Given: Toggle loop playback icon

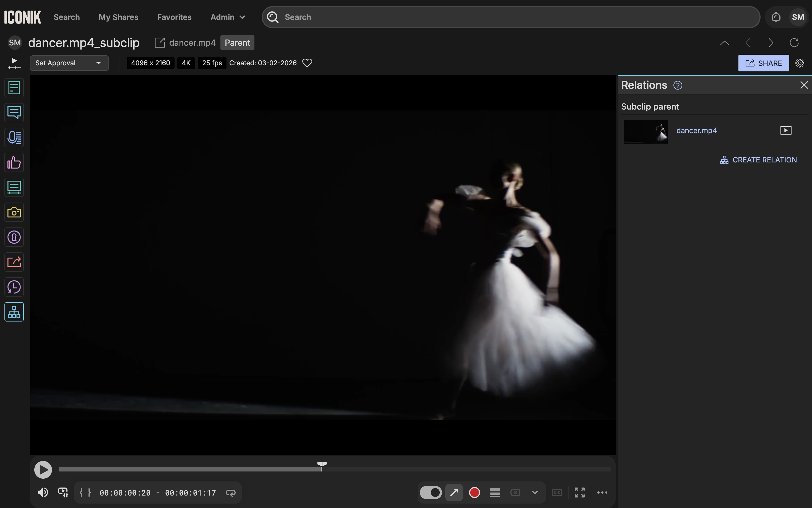Looking at the screenshot, I should (230, 493).
